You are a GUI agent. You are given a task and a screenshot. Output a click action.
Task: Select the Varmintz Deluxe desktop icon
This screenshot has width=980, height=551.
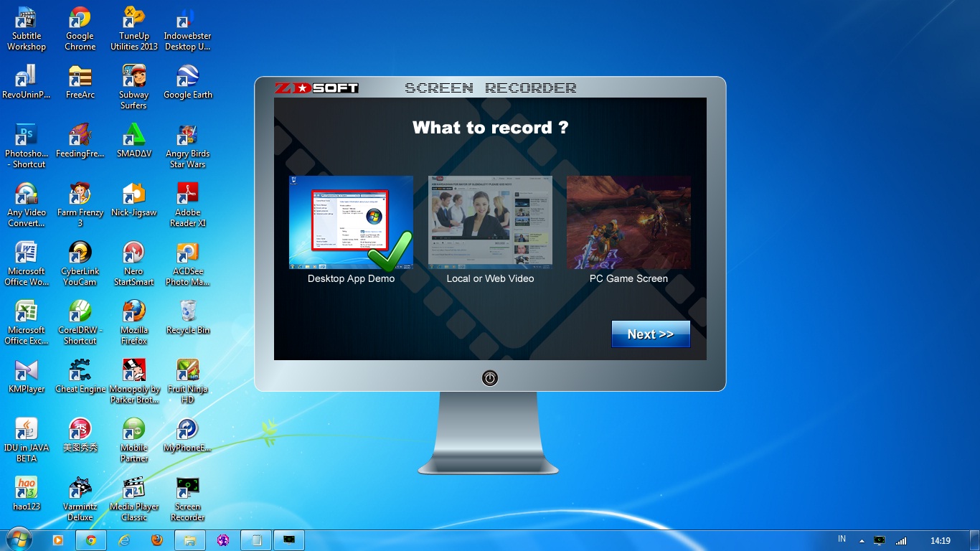click(x=80, y=499)
